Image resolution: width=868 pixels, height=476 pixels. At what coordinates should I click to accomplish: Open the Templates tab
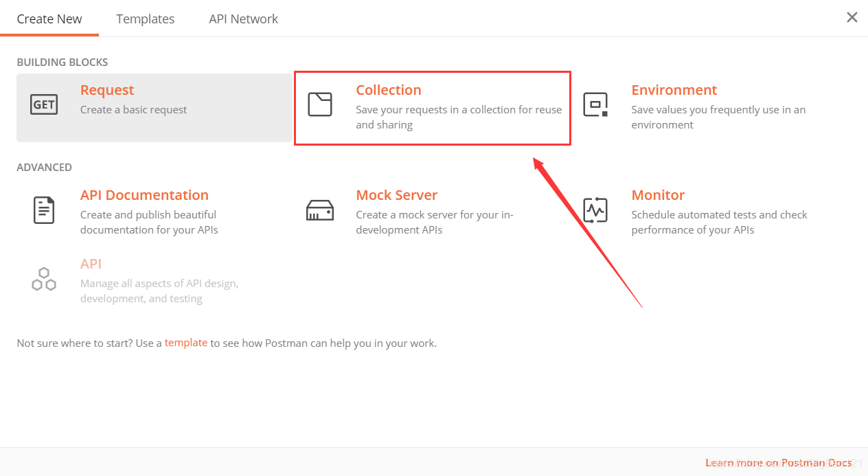146,19
